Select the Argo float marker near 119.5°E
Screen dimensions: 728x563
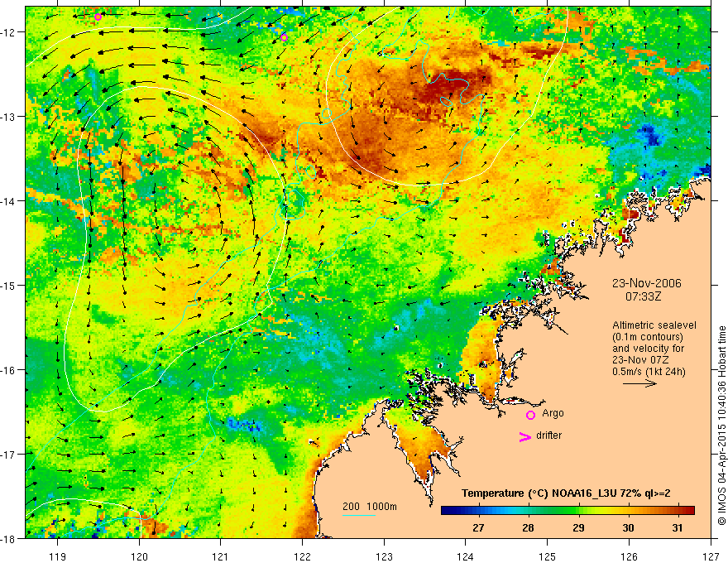pos(98,17)
